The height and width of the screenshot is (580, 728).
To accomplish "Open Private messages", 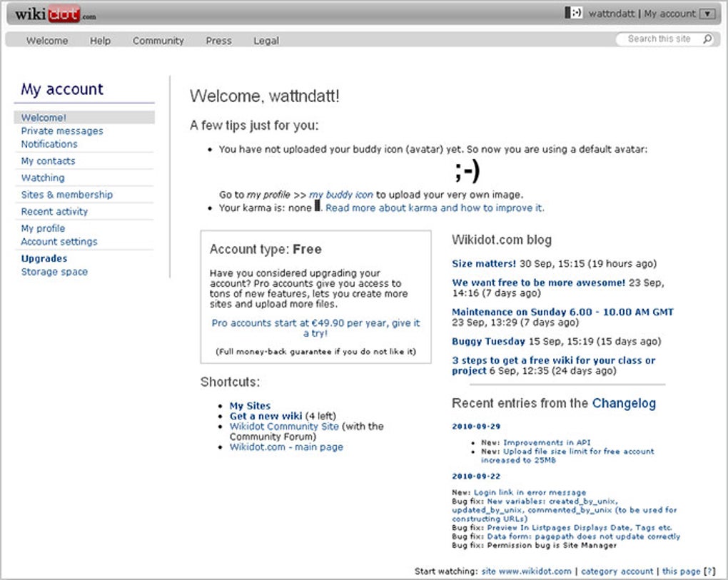I will 61,131.
